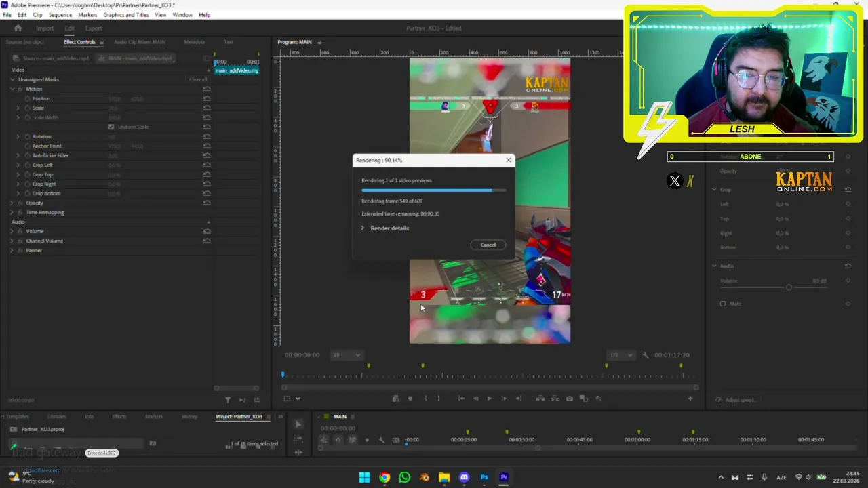Image resolution: width=868 pixels, height=488 pixels.
Task: Click playhead in Program monitor time ruler
Action: [x=283, y=374]
